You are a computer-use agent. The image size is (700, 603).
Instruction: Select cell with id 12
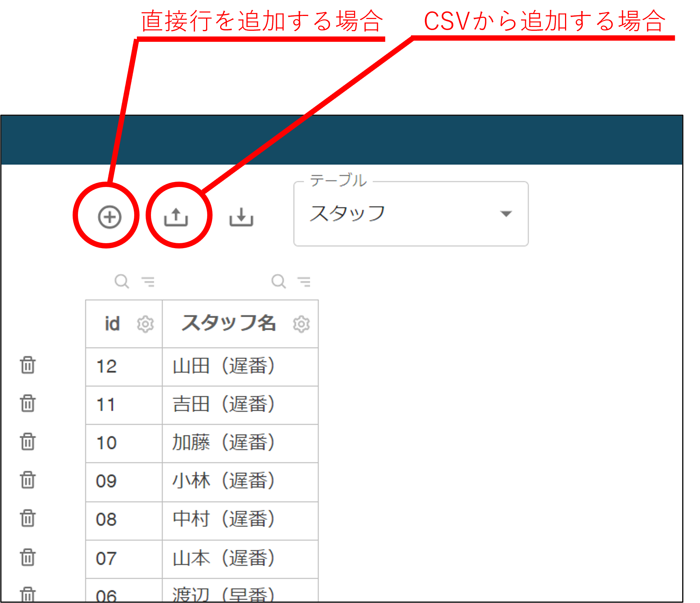click(124, 367)
